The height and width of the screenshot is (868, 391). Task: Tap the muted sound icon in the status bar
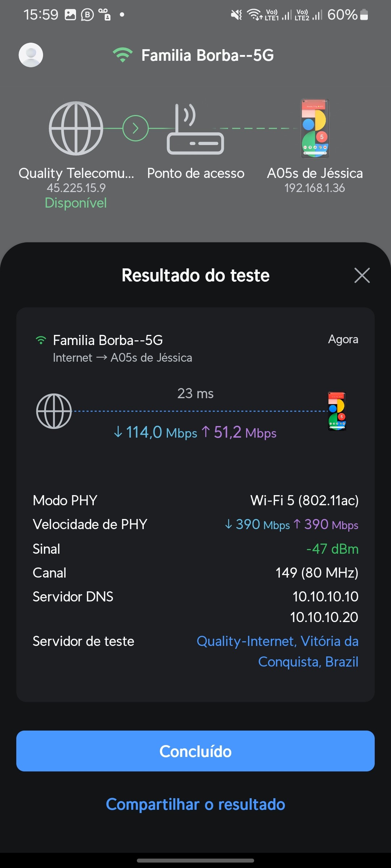[236, 15]
